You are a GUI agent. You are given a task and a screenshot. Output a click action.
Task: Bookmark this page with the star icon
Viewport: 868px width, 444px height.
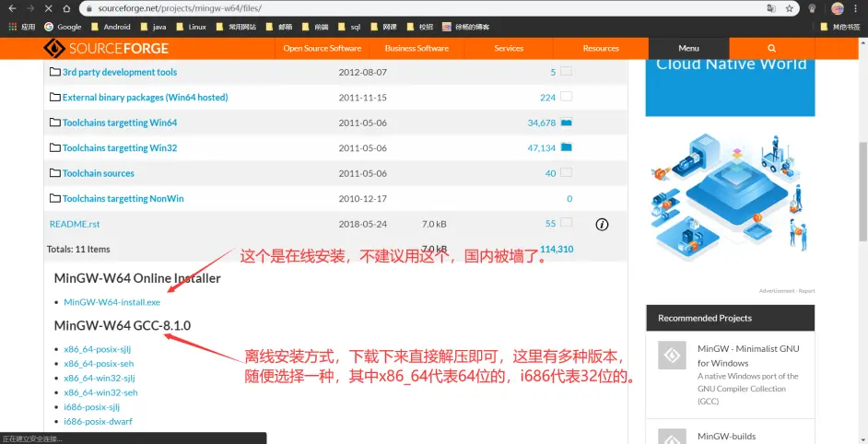click(x=790, y=8)
